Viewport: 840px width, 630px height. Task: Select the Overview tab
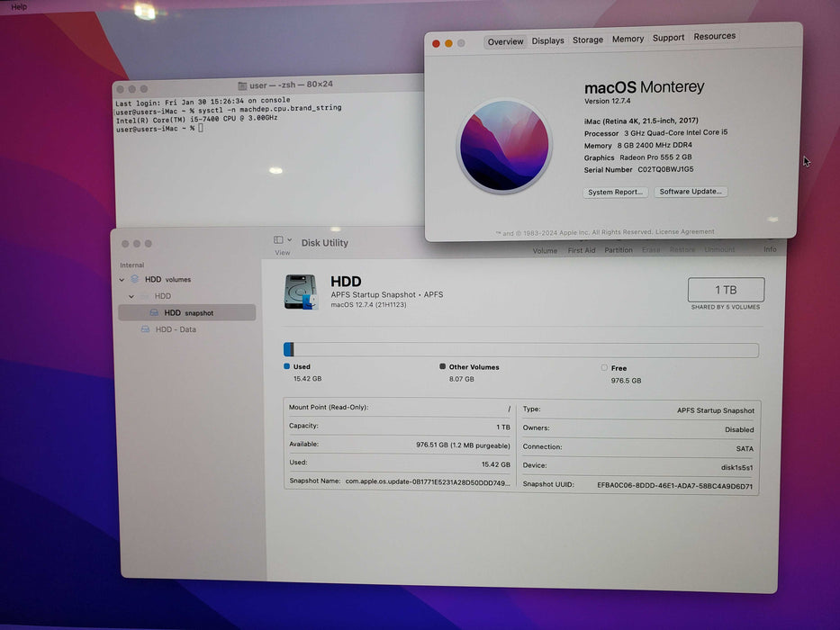click(x=505, y=41)
